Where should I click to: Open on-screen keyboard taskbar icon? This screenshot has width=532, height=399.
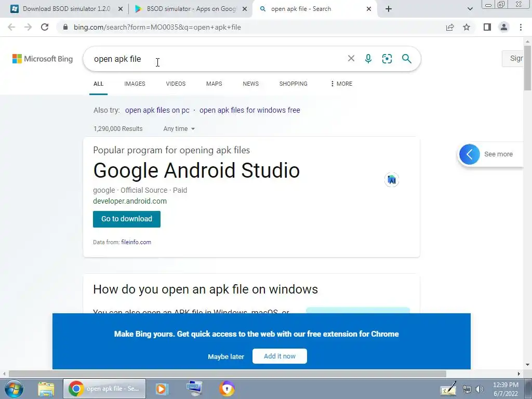(x=195, y=389)
